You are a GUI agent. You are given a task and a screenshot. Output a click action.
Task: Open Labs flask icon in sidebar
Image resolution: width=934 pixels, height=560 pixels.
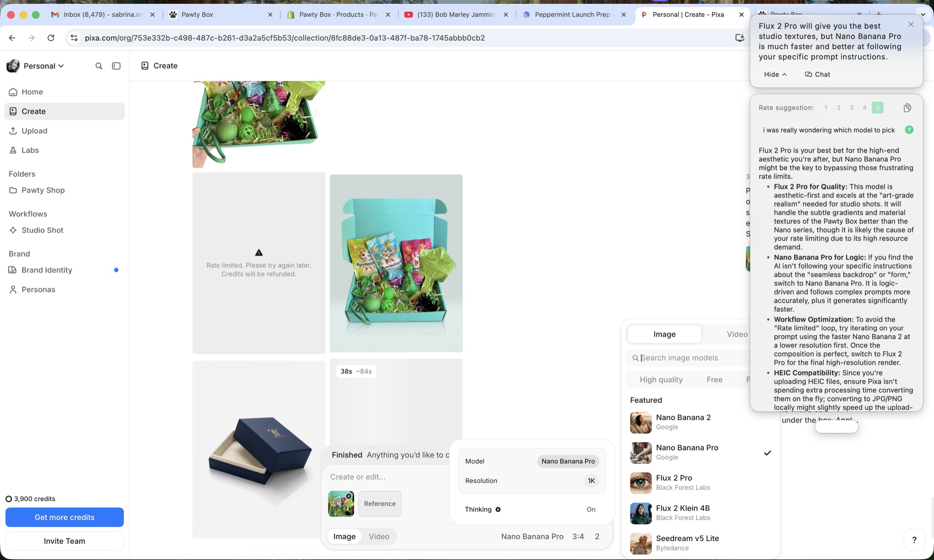pyautogui.click(x=13, y=150)
